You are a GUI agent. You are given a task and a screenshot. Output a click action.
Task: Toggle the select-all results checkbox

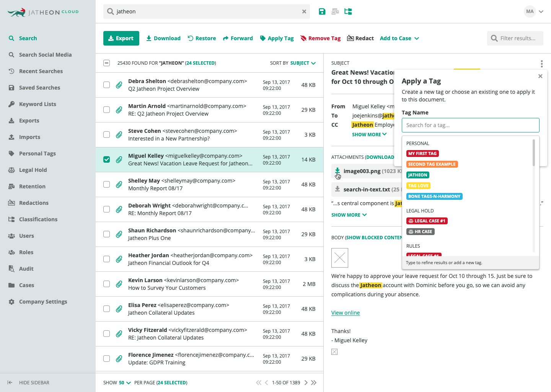click(107, 63)
